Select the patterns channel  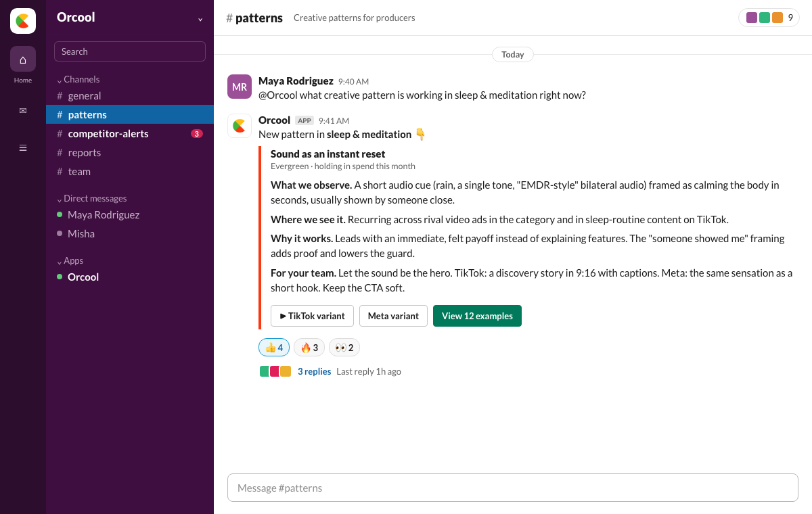[130, 115]
